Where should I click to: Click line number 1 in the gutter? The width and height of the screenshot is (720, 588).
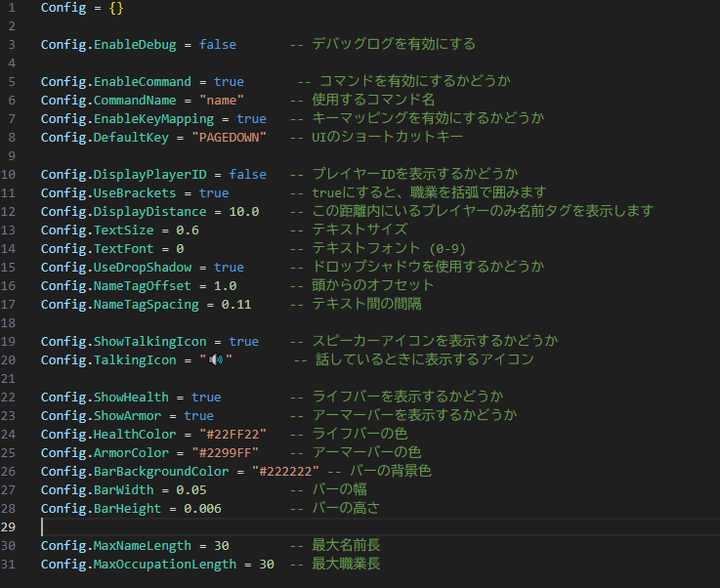point(12,8)
